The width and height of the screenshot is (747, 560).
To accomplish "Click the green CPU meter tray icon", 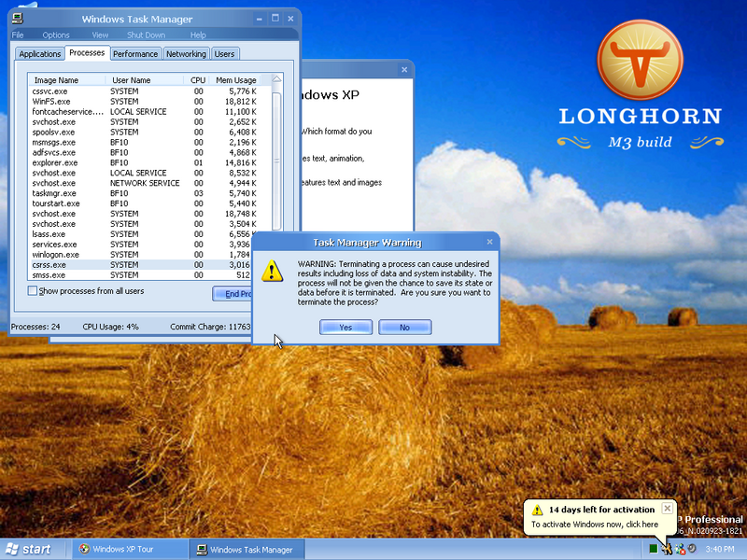I will coord(654,549).
